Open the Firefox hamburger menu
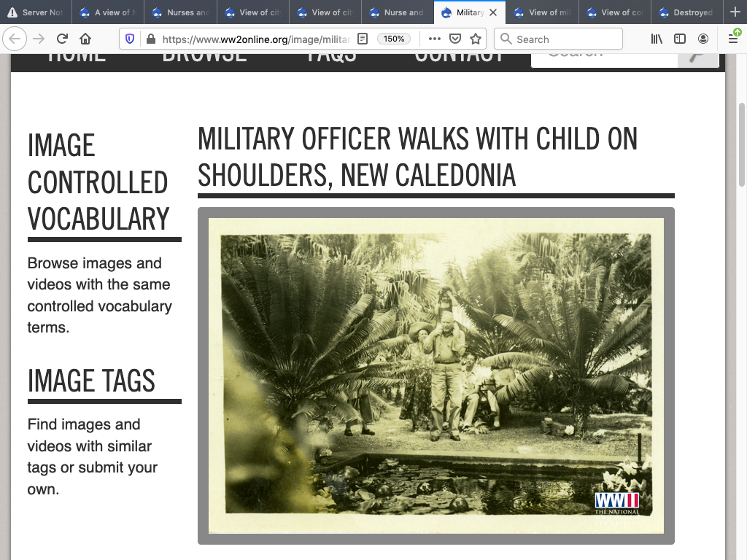Image resolution: width=747 pixels, height=560 pixels. point(733,39)
